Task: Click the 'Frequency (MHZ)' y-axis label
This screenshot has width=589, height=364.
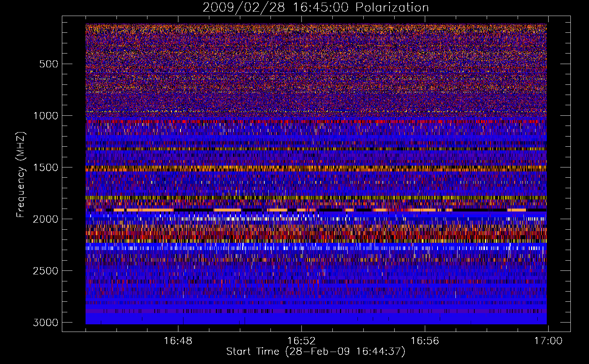Action: point(21,175)
